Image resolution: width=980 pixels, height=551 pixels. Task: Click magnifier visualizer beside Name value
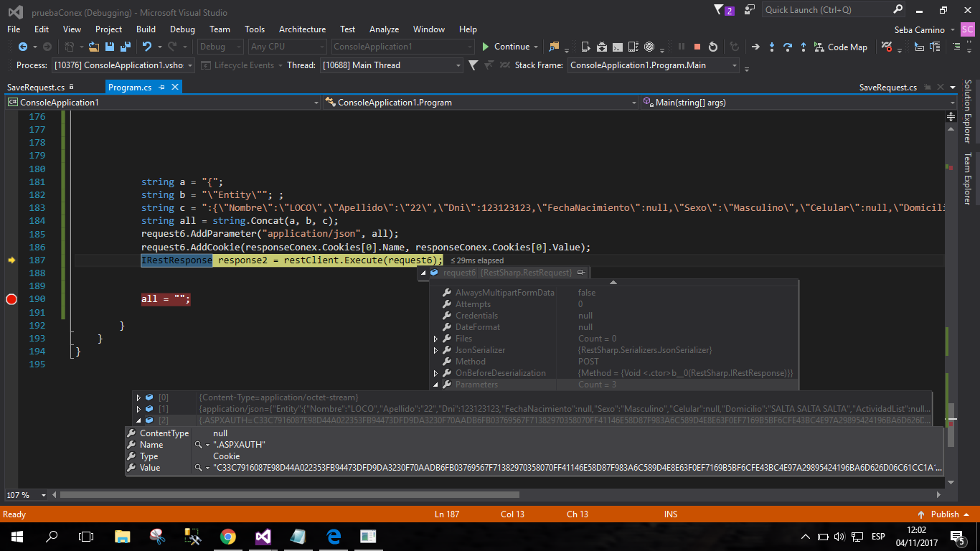tap(199, 445)
